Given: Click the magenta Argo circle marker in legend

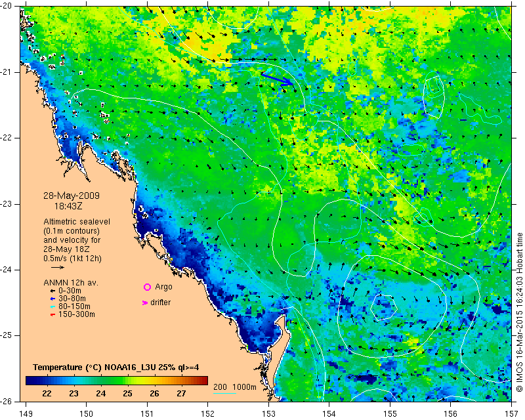Looking at the screenshot, I should pos(147,287).
